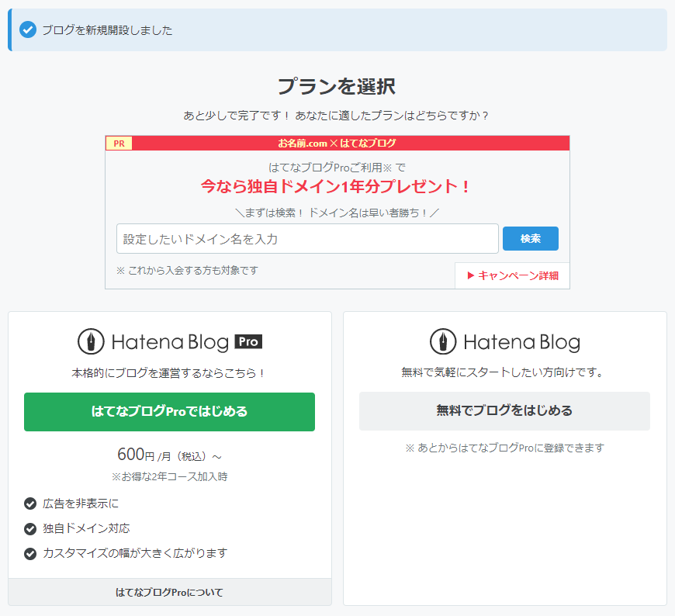Choose 無料でブログをはじめる button
675x616 pixels.
(x=504, y=410)
